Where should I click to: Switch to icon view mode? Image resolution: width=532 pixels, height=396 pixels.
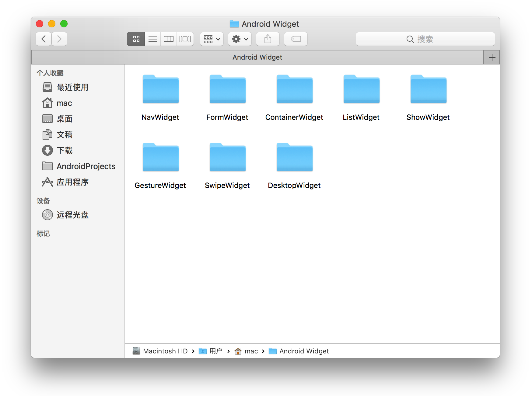136,39
